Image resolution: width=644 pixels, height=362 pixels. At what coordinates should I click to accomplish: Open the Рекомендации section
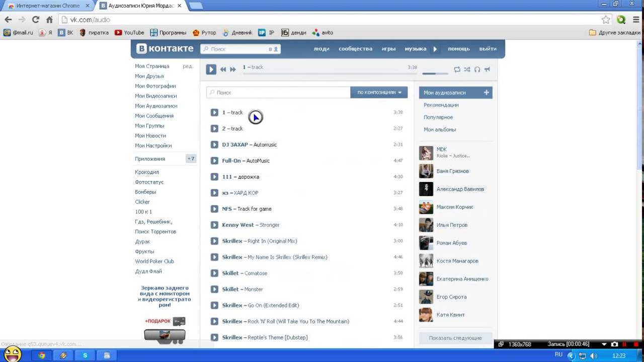(x=441, y=105)
